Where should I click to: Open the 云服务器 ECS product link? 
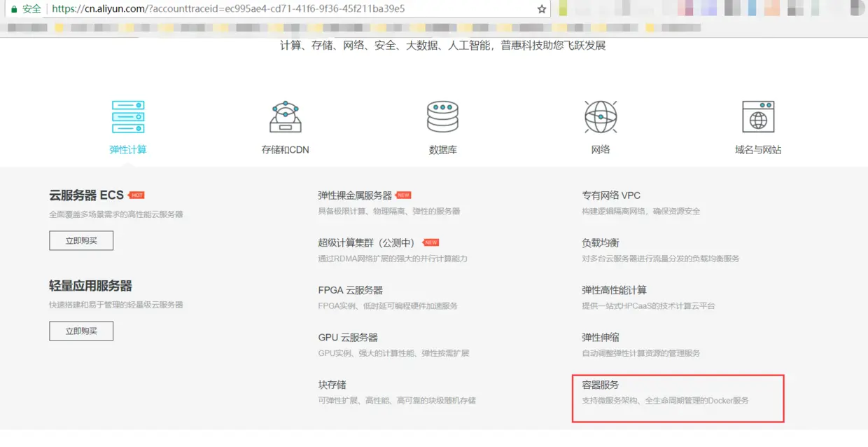pos(86,195)
